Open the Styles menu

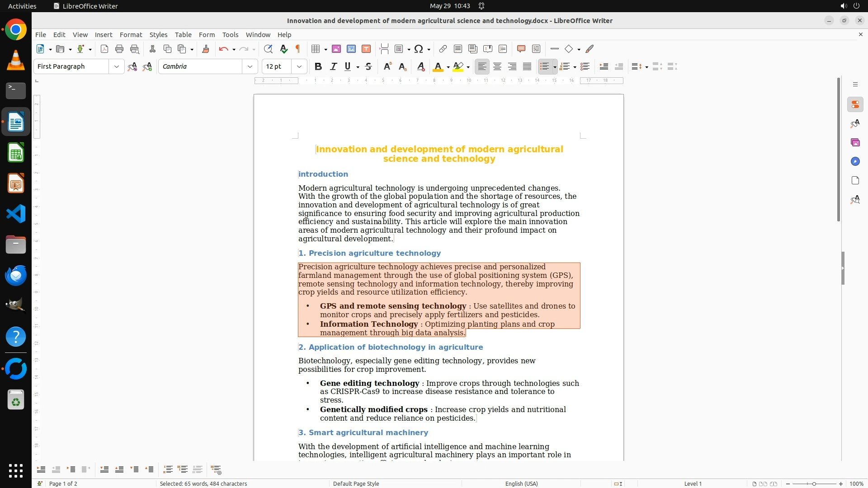pyautogui.click(x=158, y=34)
